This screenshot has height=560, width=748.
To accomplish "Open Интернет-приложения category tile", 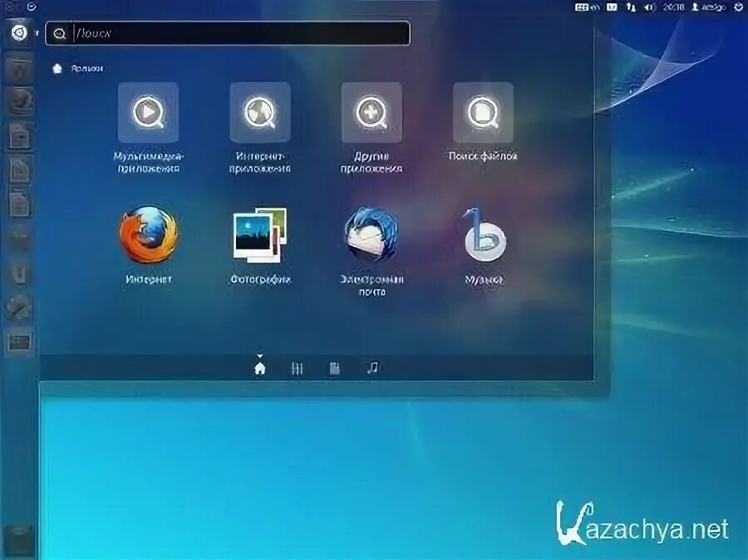I will (x=260, y=128).
